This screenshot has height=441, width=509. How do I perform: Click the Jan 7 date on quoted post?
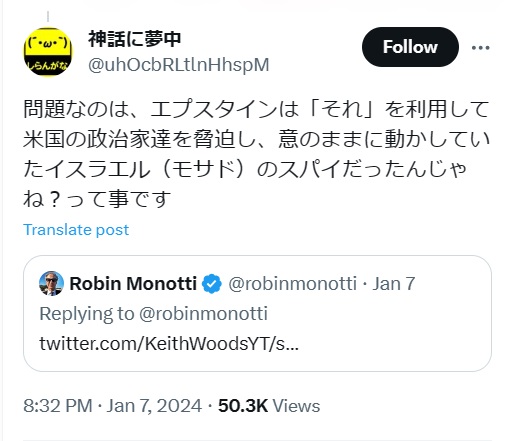394,284
